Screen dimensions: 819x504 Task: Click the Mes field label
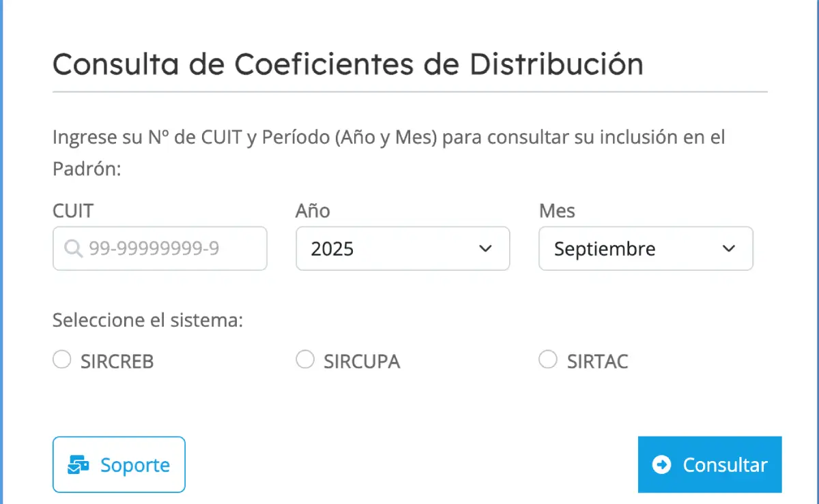[557, 211]
